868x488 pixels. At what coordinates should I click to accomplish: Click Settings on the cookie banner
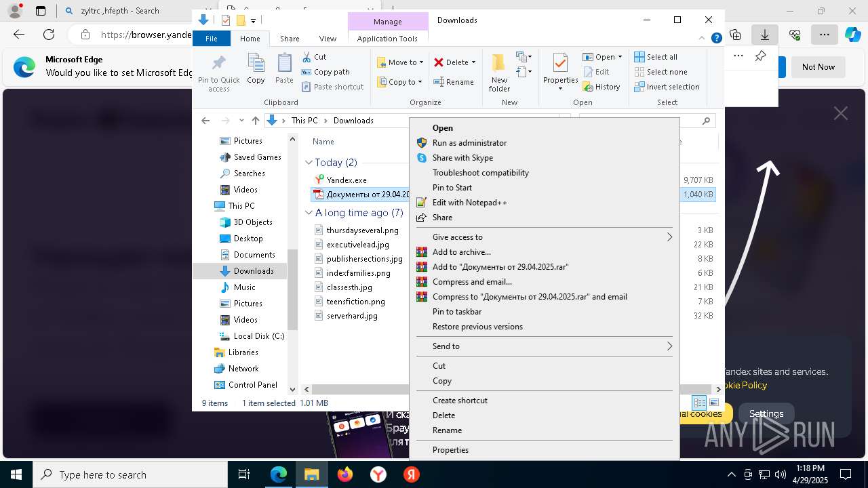click(766, 413)
